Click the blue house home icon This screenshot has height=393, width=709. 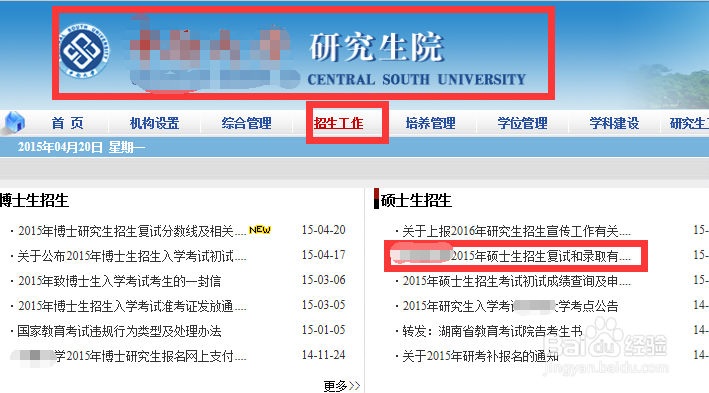[x=15, y=123]
